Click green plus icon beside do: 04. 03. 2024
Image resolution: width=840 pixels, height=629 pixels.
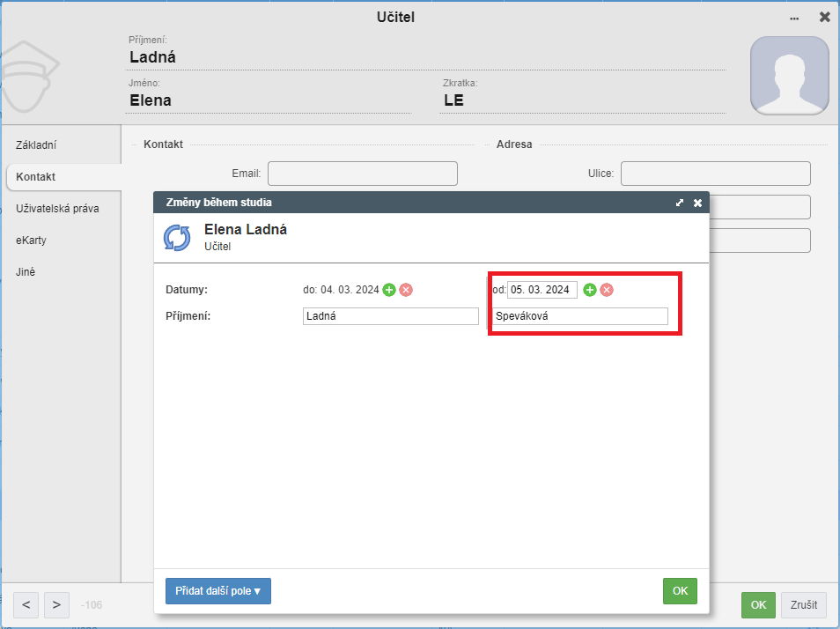[x=389, y=290]
